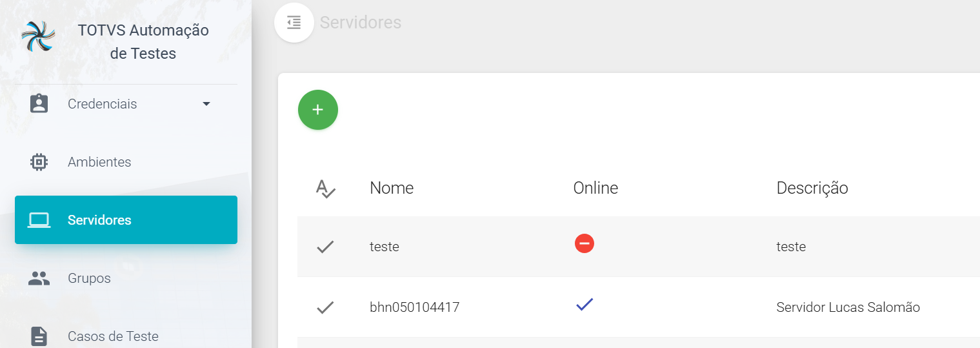Sort by the Online column header
980x348 pixels.
pos(595,188)
